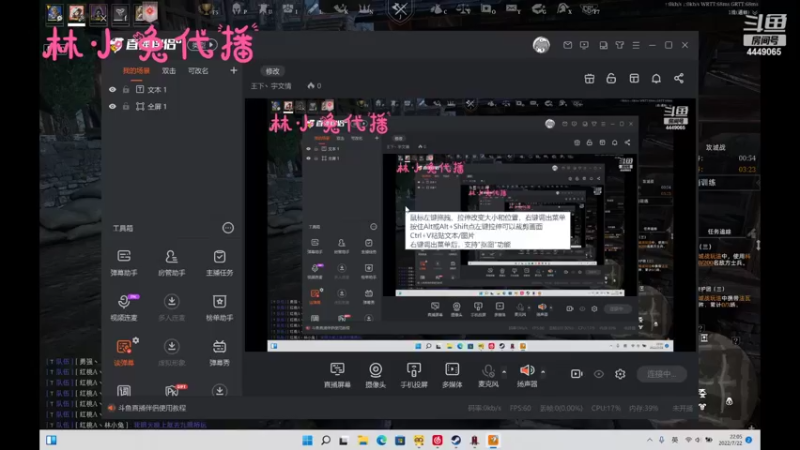Click the room lock icon
The image size is (800, 450).
611,79
